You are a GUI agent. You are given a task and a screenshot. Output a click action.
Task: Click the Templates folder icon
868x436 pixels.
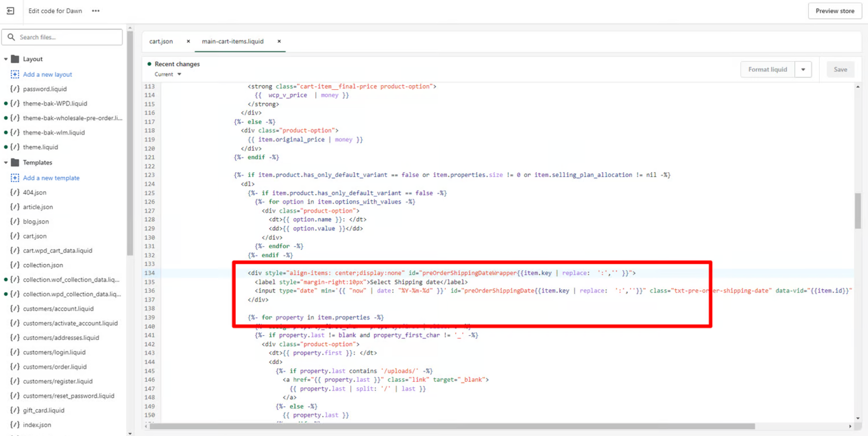point(15,163)
